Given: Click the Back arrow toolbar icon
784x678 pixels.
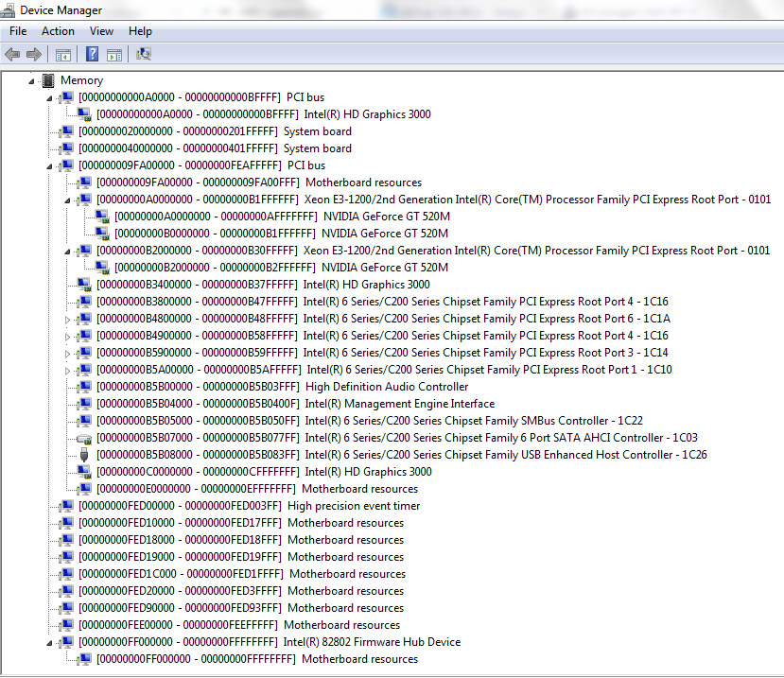Looking at the screenshot, I should (12, 54).
